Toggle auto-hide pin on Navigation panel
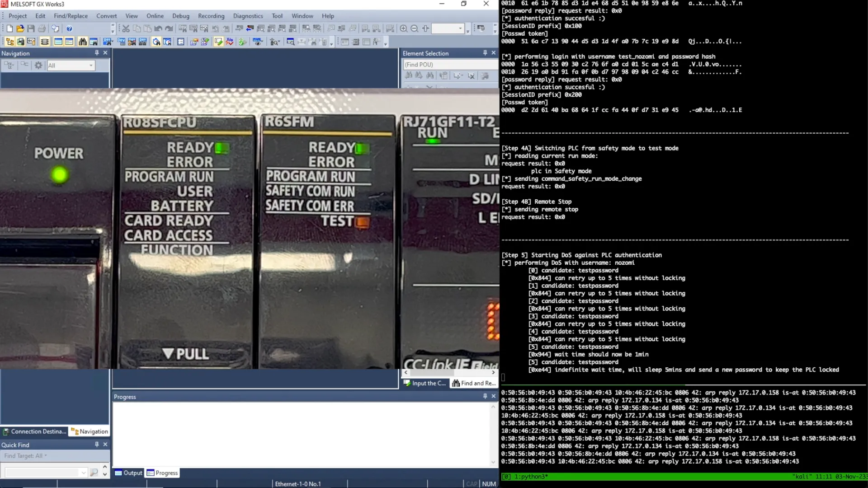Image resolution: width=868 pixels, height=488 pixels. pyautogui.click(x=97, y=53)
